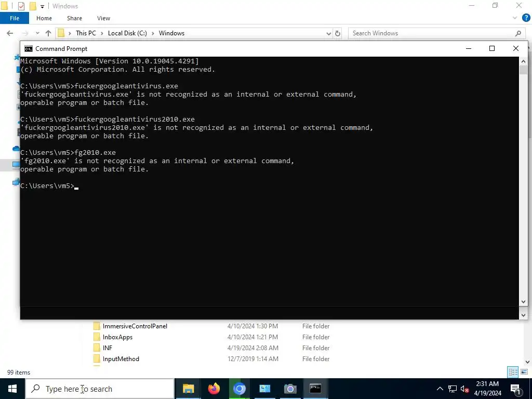This screenshot has width=532, height=399.
Task: Launch Google Chrome from the taskbar
Action: [239, 389]
